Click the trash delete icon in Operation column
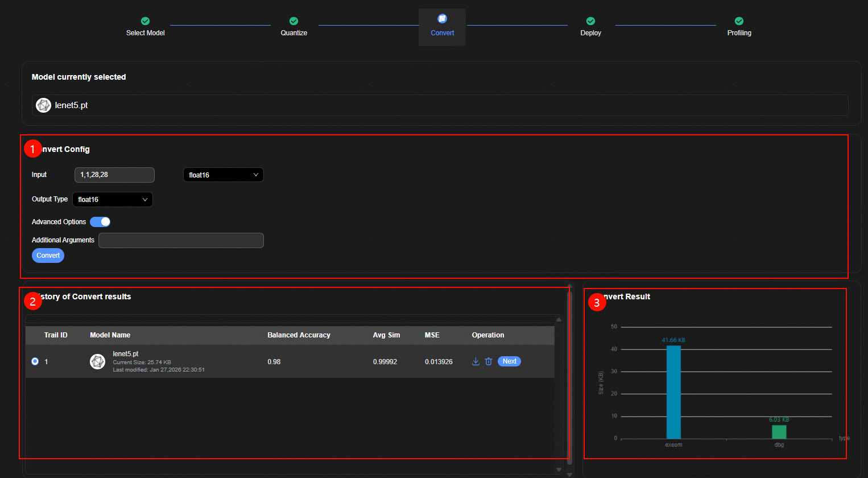Viewport: 868px width, 478px height. pos(488,361)
